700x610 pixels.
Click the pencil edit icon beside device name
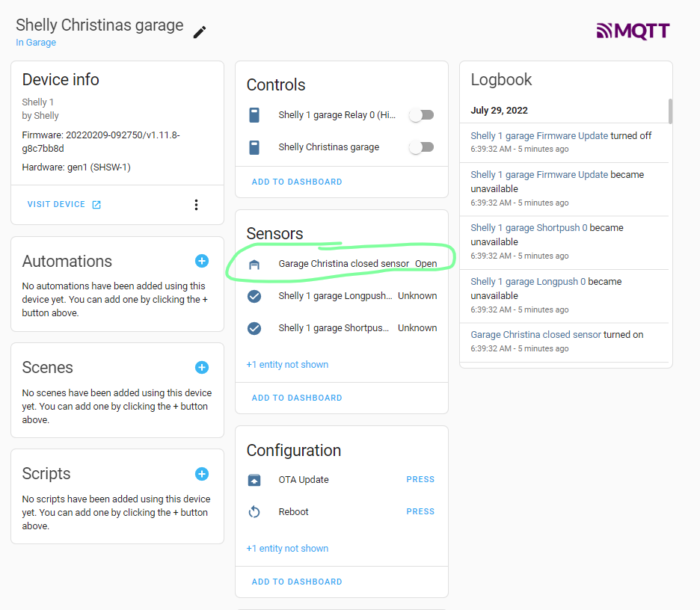[x=200, y=31]
